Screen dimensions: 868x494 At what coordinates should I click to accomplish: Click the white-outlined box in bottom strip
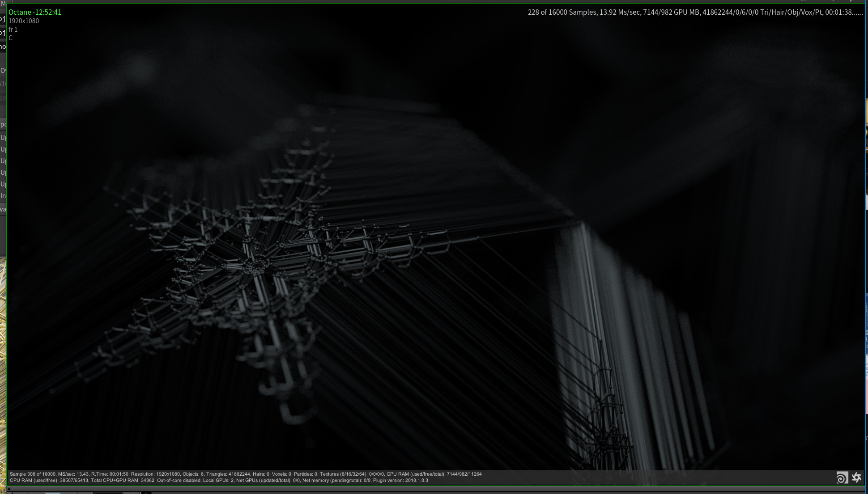pos(146,493)
